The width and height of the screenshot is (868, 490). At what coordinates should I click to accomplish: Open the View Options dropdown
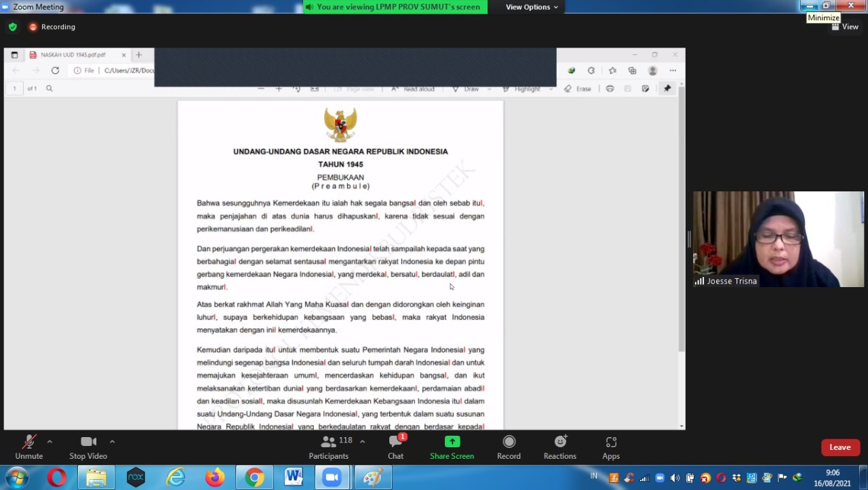(532, 7)
